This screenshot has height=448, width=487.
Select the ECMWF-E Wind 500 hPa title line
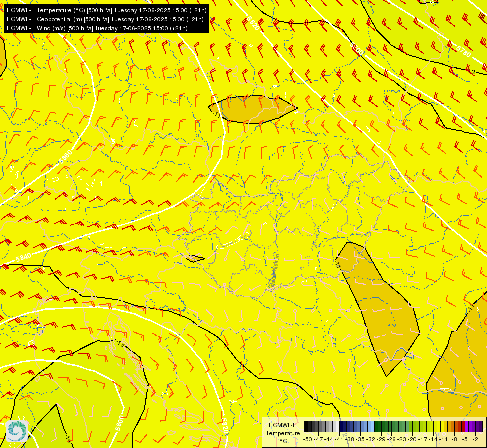97,28
